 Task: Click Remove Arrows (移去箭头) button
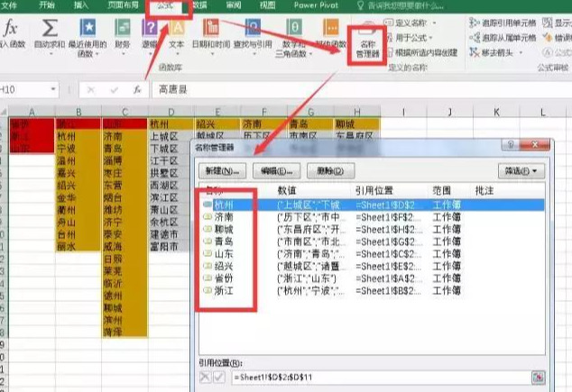(x=492, y=52)
